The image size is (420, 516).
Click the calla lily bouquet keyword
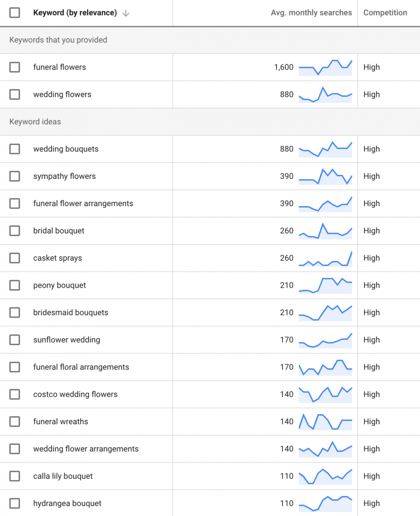pos(63,476)
